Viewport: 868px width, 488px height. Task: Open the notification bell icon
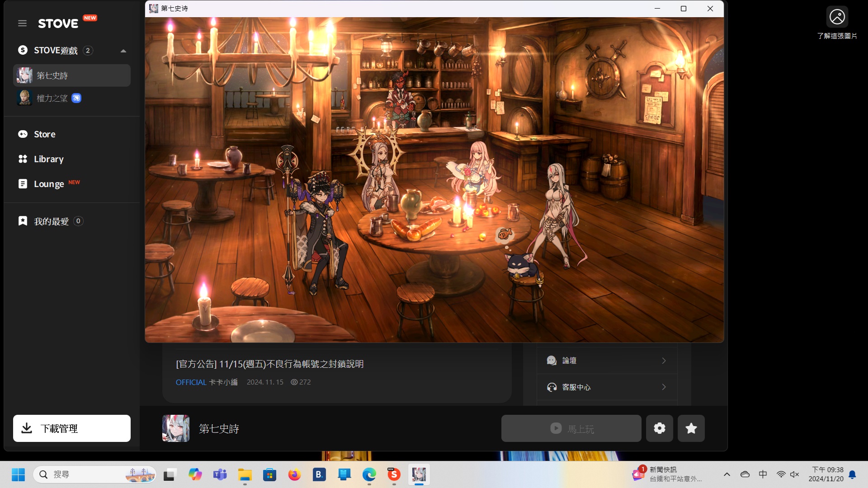[852, 474]
